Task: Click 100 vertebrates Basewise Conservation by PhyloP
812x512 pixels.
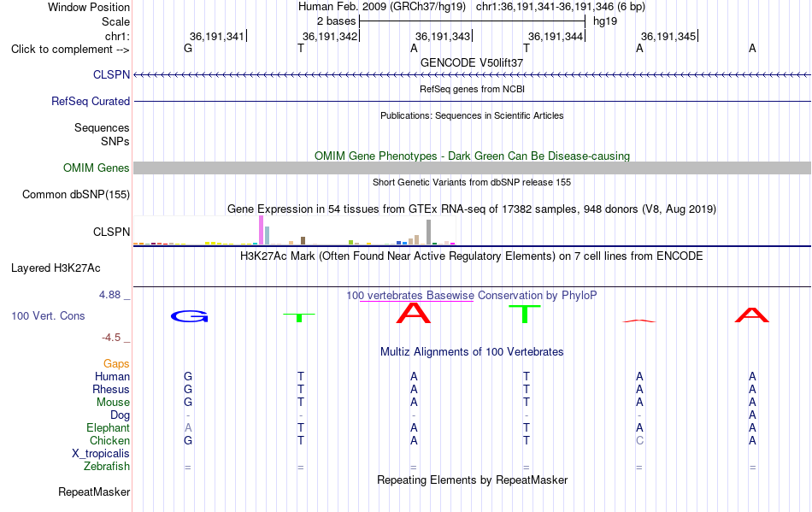Action: point(472,296)
